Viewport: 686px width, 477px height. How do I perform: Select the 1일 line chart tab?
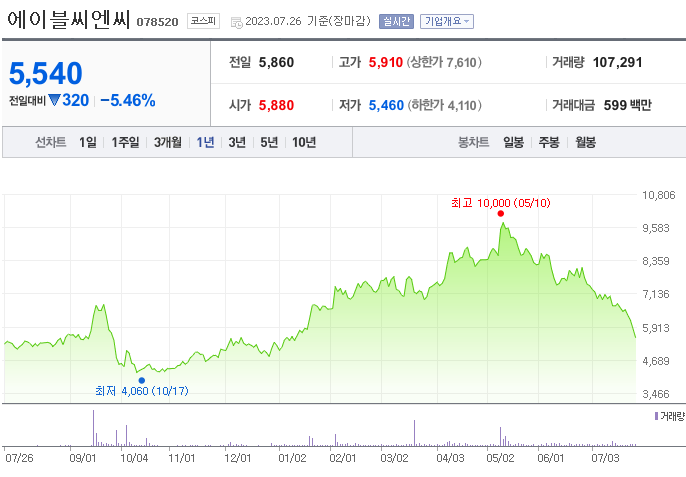point(88,142)
